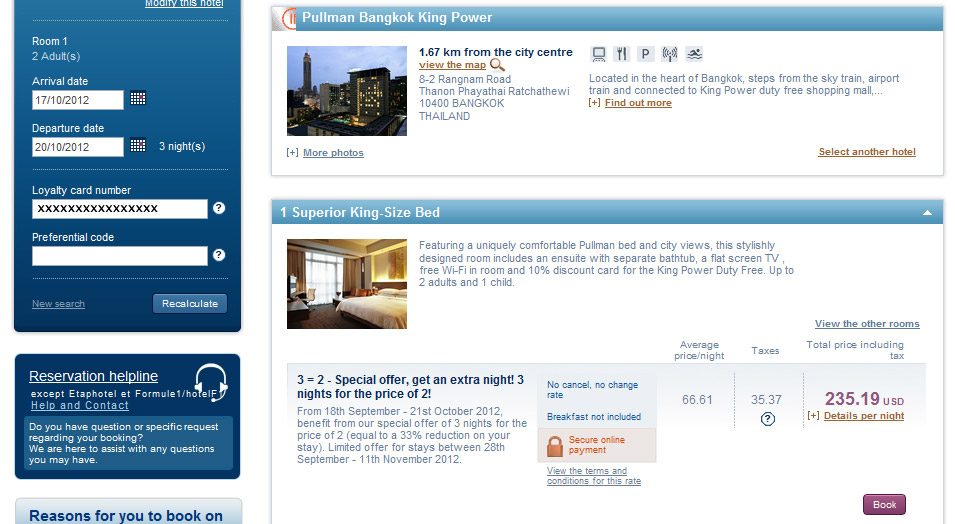The image size is (955, 524).
Task: Click the loyalty card number help icon
Action: tap(219, 208)
